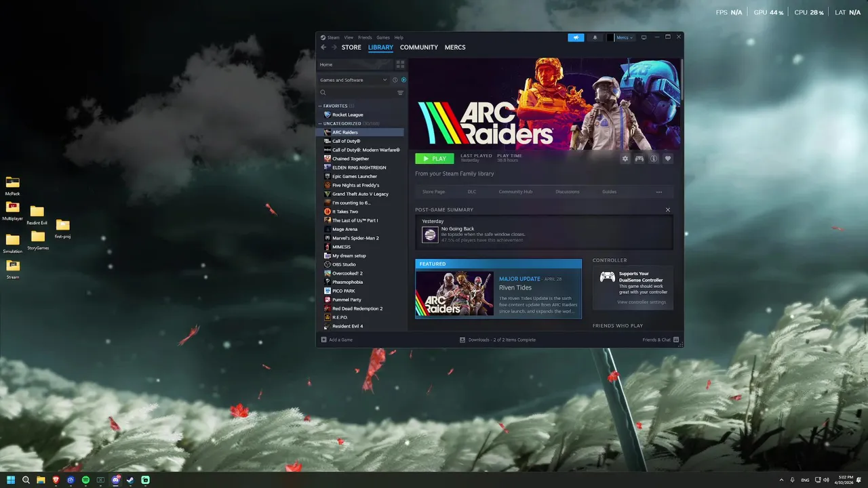Open ARC Raiders manage settings gear

click(625, 159)
